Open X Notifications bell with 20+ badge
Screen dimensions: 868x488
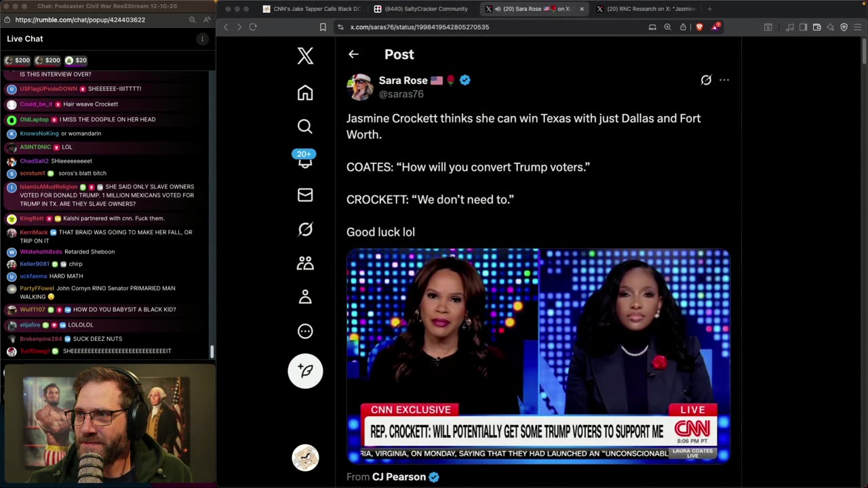[304, 160]
